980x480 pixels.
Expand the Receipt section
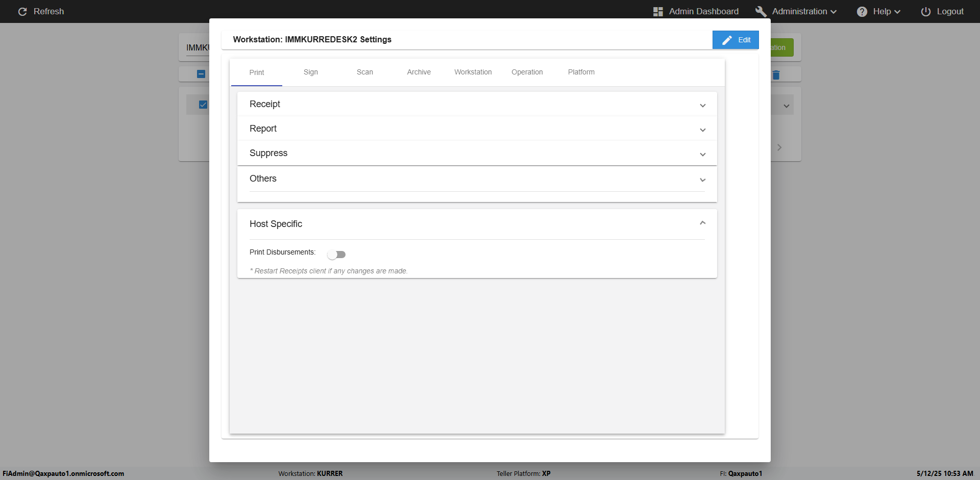pyautogui.click(x=477, y=104)
